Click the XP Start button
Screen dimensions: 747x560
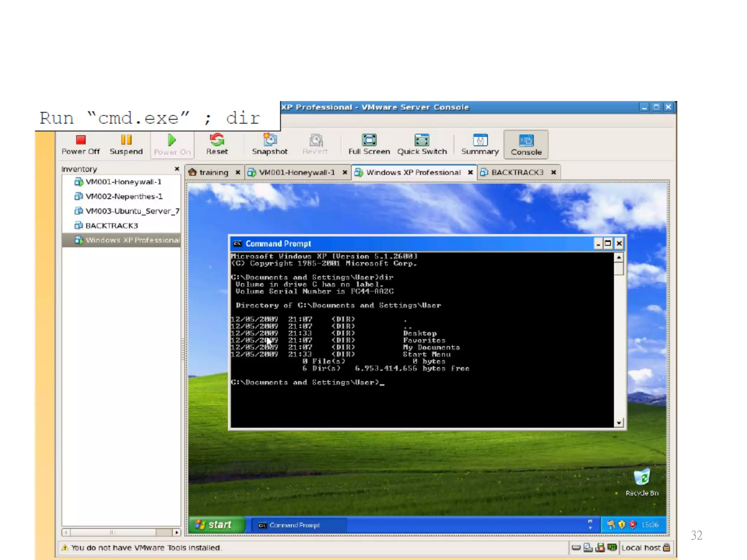[x=215, y=525]
